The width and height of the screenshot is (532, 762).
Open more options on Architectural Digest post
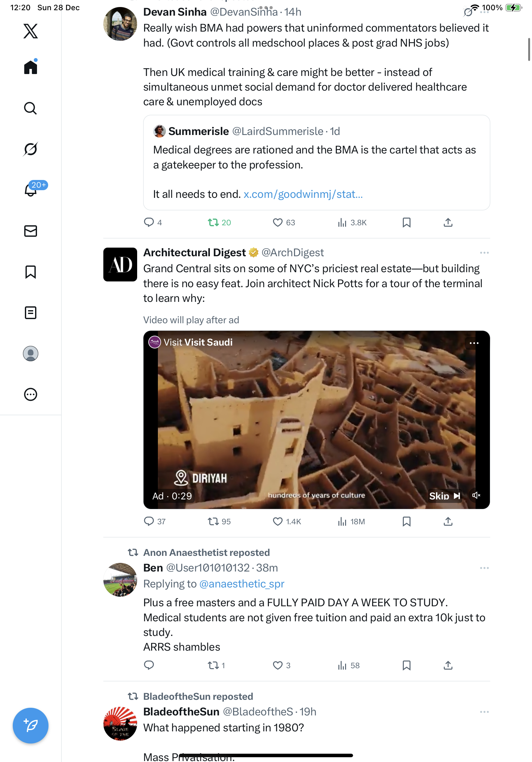[x=484, y=253]
